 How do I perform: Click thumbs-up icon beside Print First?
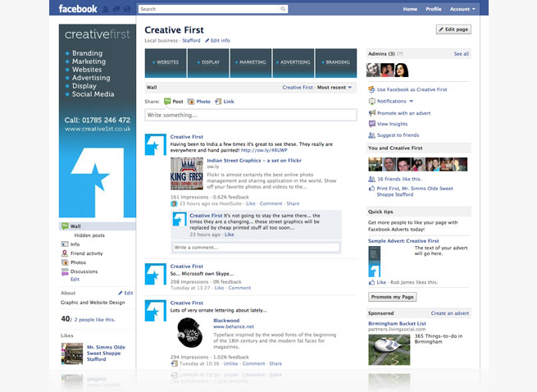[x=371, y=189]
